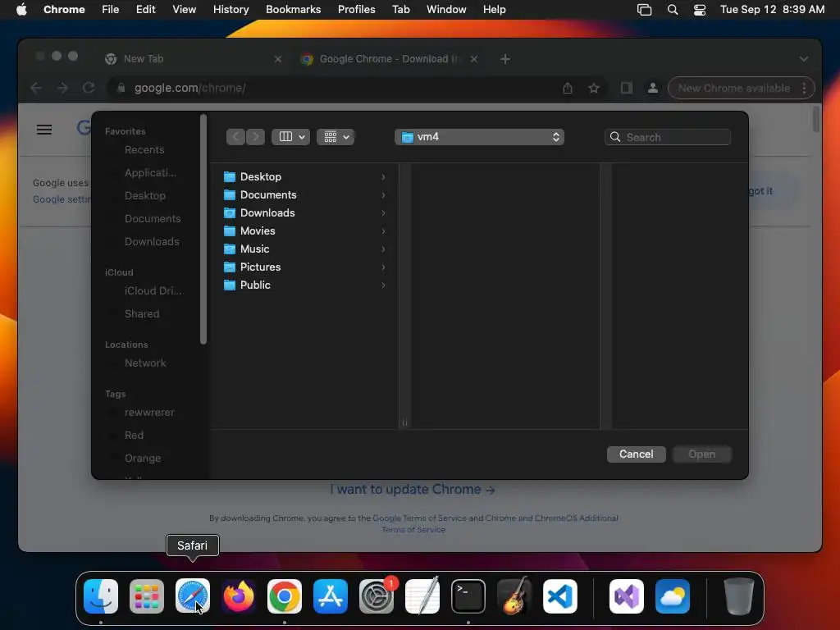Expand the Desktop folder chevron
Viewport: 840px width, 630px height.
tap(383, 177)
